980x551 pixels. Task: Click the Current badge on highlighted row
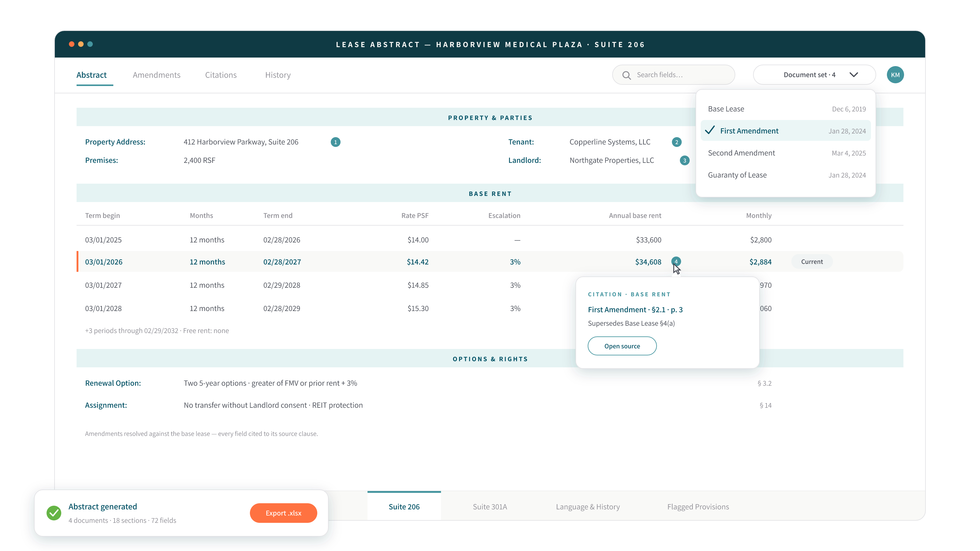[812, 262]
